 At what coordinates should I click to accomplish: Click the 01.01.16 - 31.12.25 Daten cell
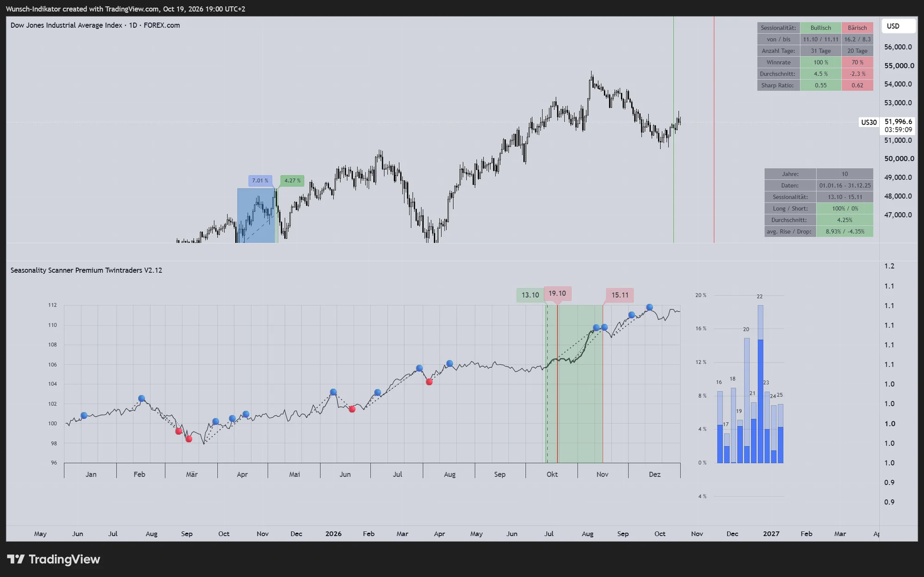point(845,185)
